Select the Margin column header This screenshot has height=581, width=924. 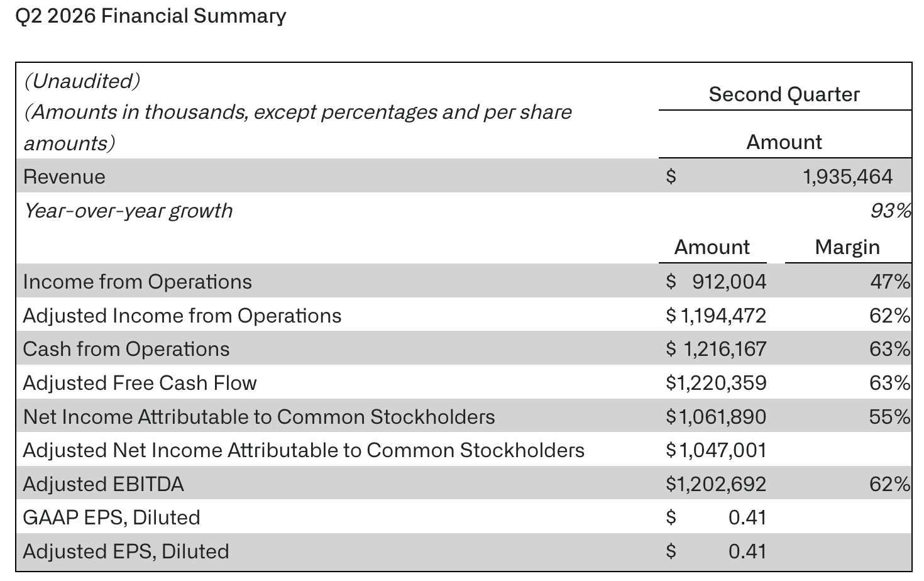(847, 247)
